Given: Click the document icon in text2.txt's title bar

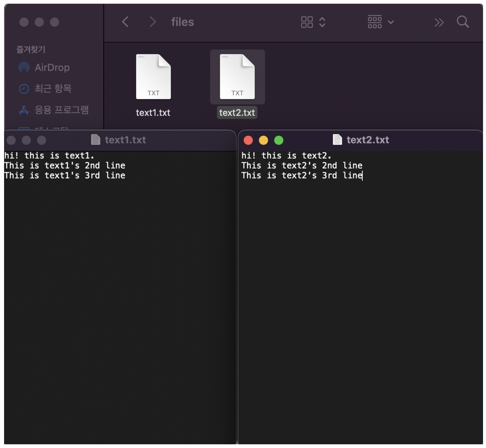Looking at the screenshot, I should click(337, 140).
